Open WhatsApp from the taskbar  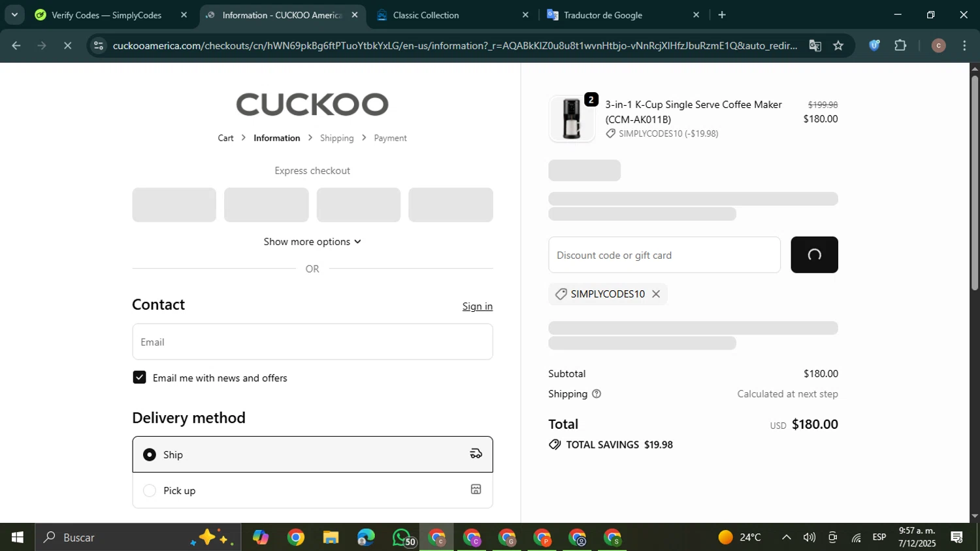(x=402, y=537)
